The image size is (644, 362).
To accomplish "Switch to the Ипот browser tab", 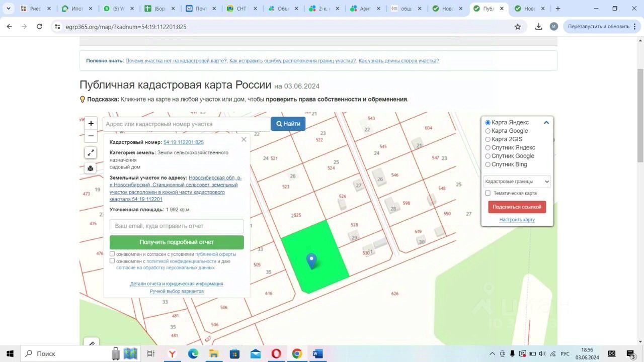I will click(77, 9).
